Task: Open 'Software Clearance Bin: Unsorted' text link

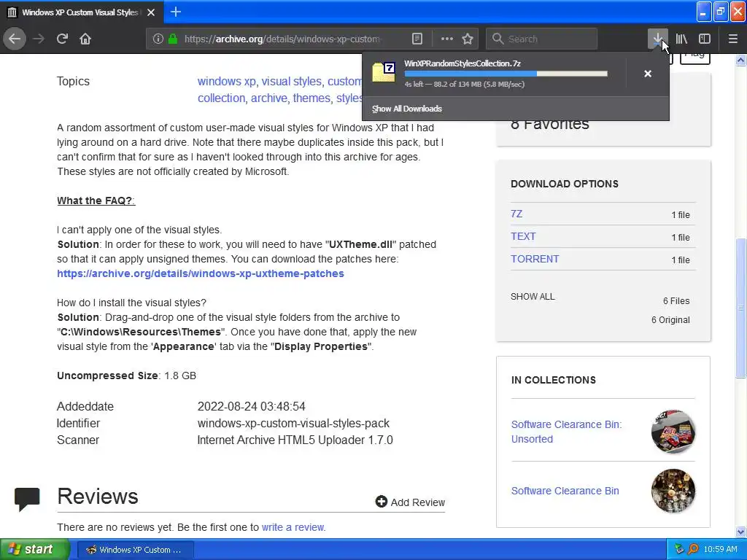Action: click(566, 432)
